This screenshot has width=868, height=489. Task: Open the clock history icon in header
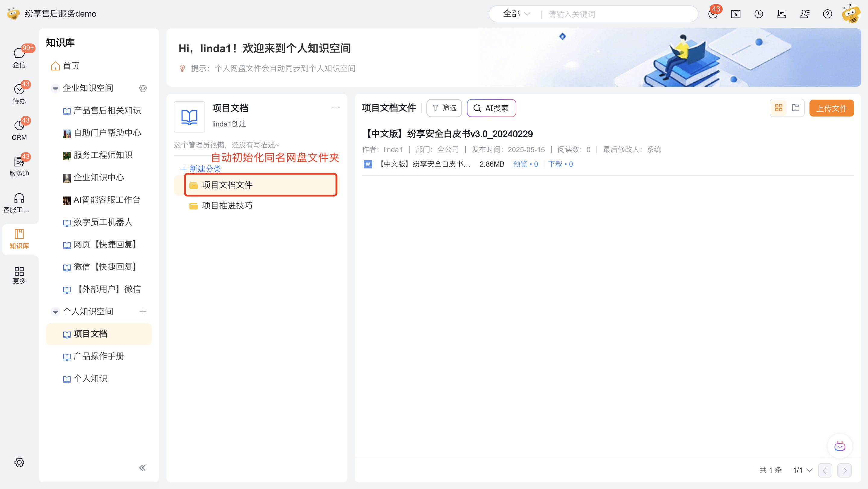click(759, 14)
